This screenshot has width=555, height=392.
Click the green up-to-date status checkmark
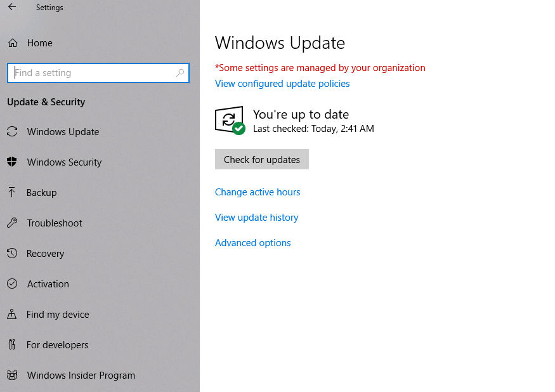(x=238, y=129)
